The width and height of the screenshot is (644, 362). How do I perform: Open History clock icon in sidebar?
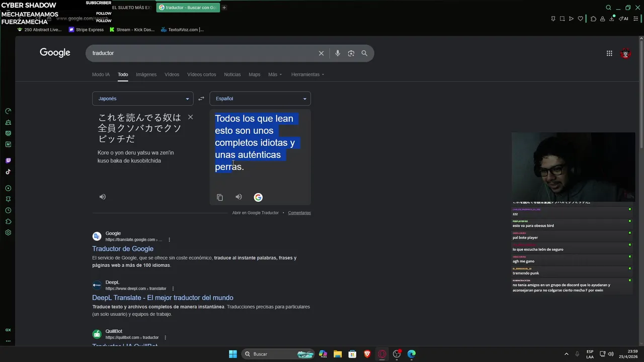8,211
